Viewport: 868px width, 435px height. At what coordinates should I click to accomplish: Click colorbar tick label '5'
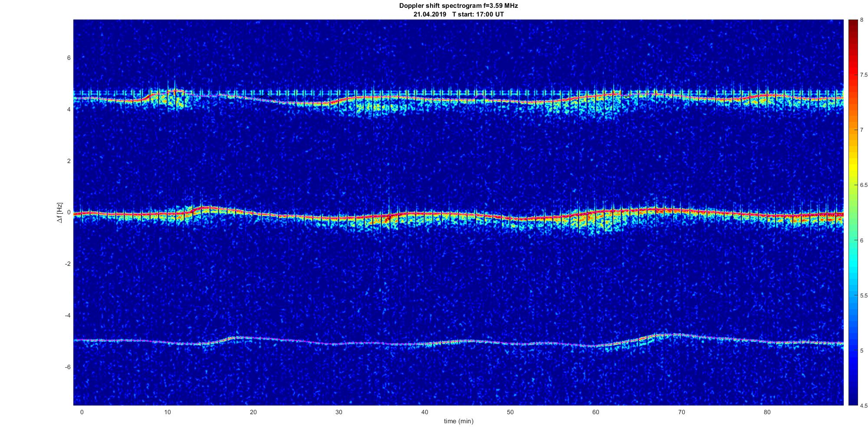pyautogui.click(x=861, y=351)
